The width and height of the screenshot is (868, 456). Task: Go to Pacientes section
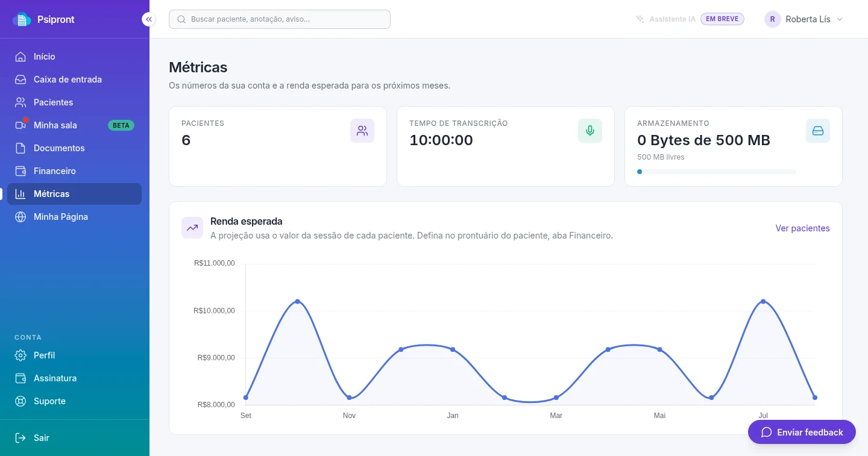tap(75, 102)
